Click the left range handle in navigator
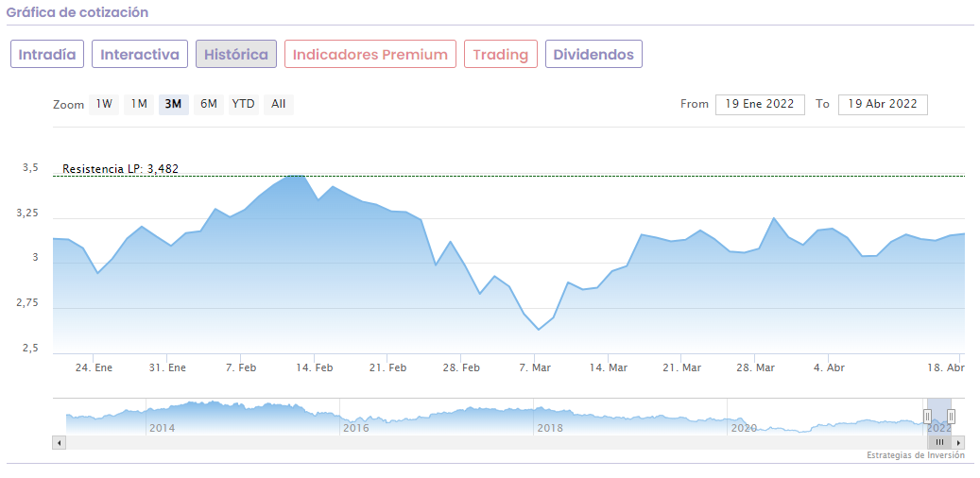Image resolution: width=980 pixels, height=478 pixels. (927, 416)
